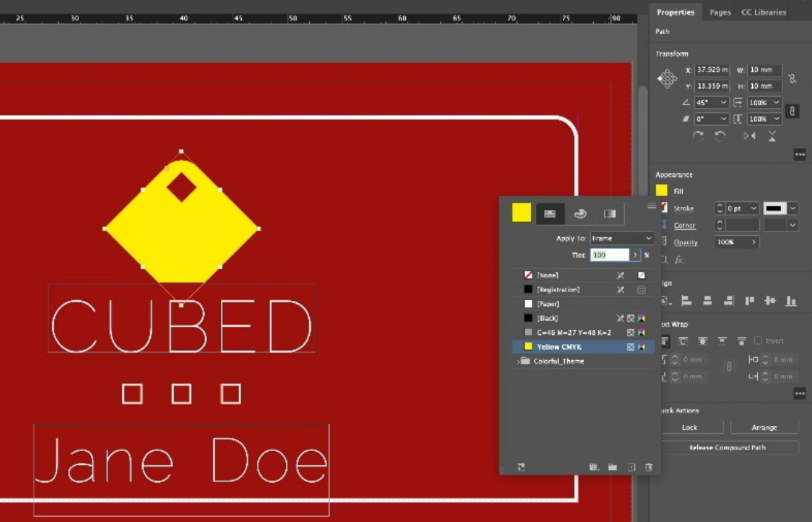Click the X position field

click(x=711, y=70)
